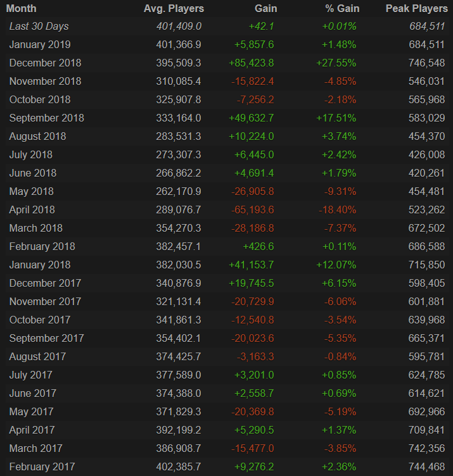The image size is (453, 476).
Task: Select the January 2019 month cell
Action: coord(40,44)
